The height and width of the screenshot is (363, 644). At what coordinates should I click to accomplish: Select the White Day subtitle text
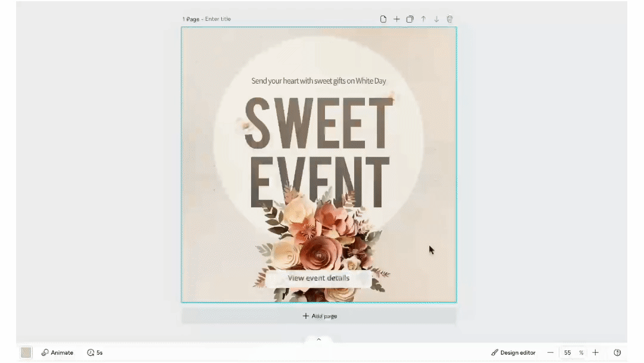pos(318,81)
